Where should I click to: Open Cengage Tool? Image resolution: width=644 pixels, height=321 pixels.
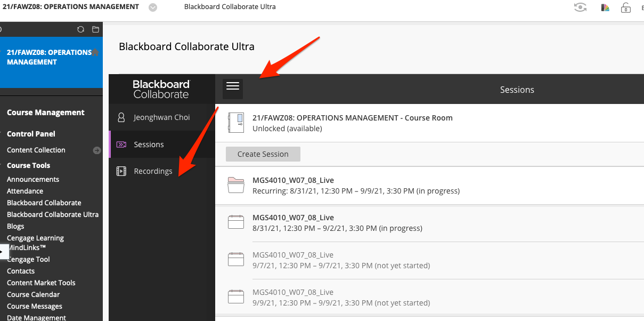point(29,260)
